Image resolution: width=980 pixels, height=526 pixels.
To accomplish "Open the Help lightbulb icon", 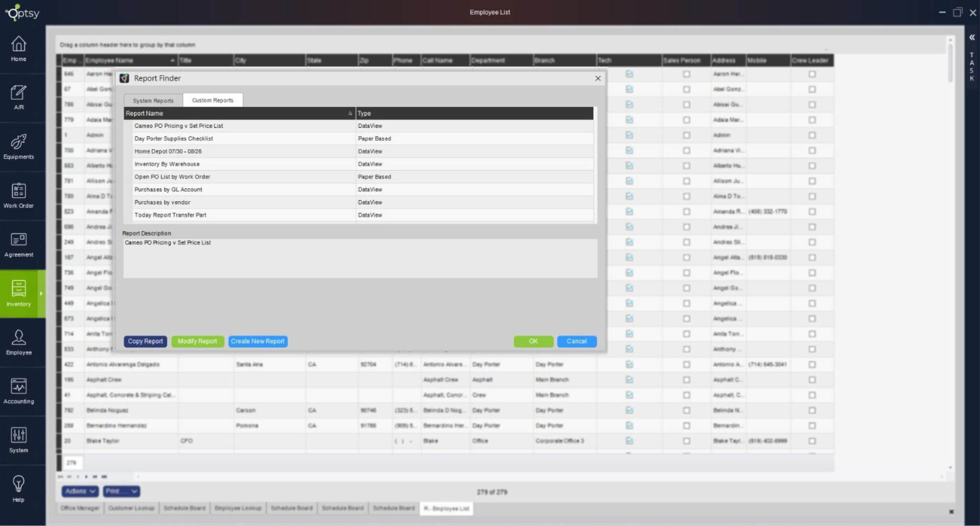I will (19, 489).
